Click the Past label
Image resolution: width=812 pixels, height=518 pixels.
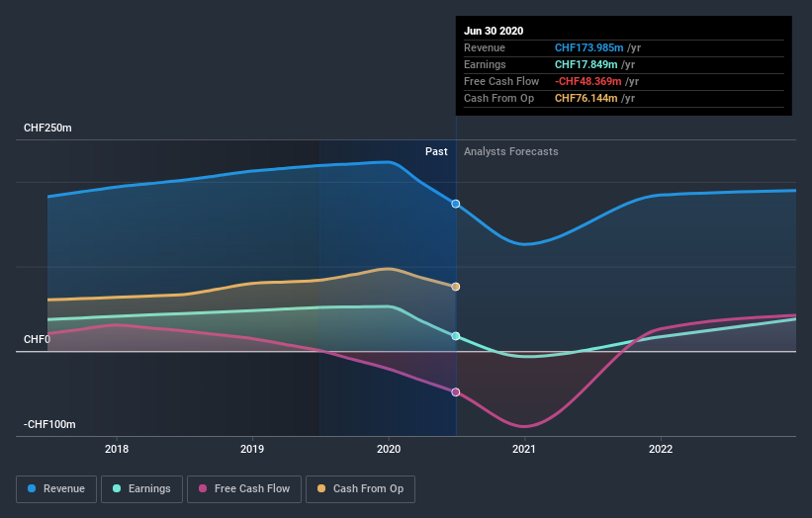436,151
